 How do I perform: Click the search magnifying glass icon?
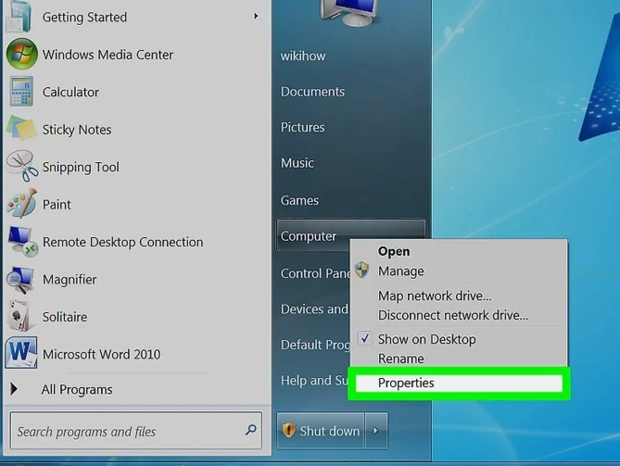(251, 430)
